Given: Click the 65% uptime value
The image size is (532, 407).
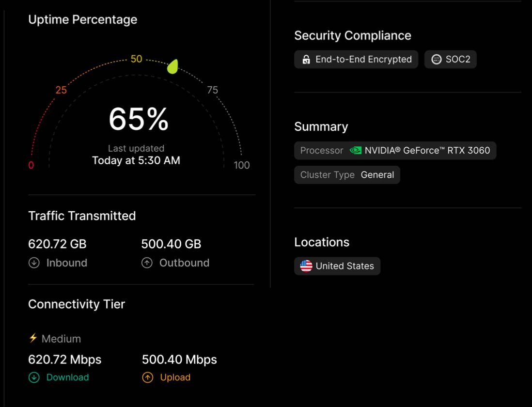Looking at the screenshot, I should click(139, 119).
